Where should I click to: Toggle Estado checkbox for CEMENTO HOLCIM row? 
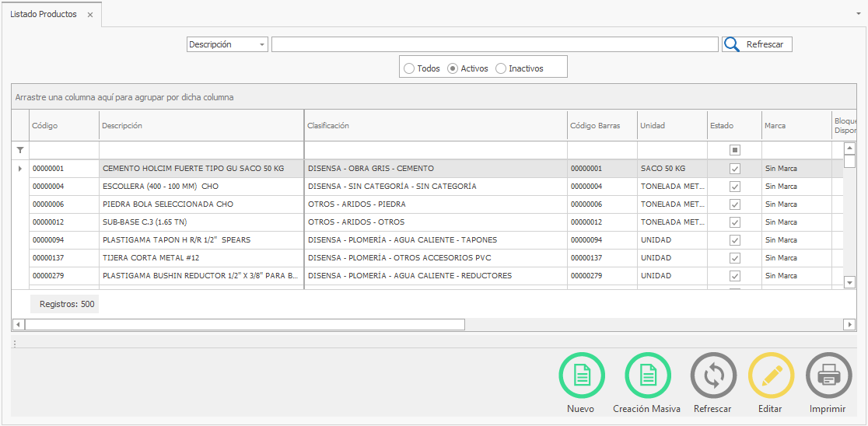pos(734,168)
